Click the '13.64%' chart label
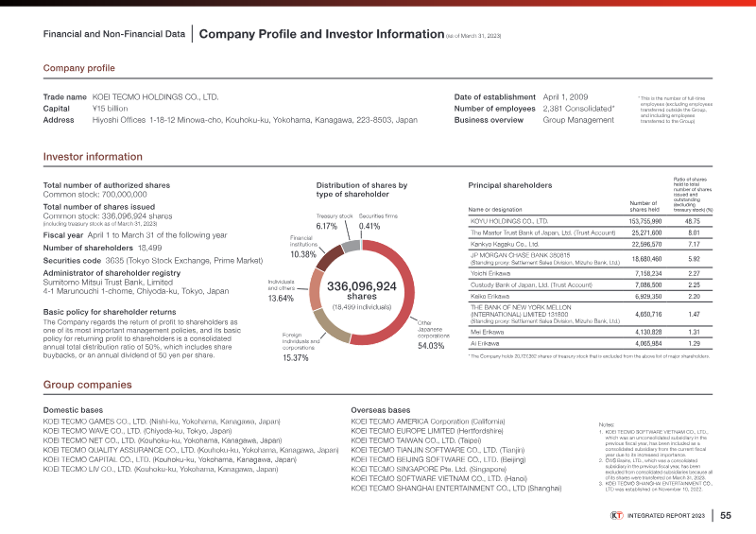Screen dimensions: 756x534 (281, 299)
